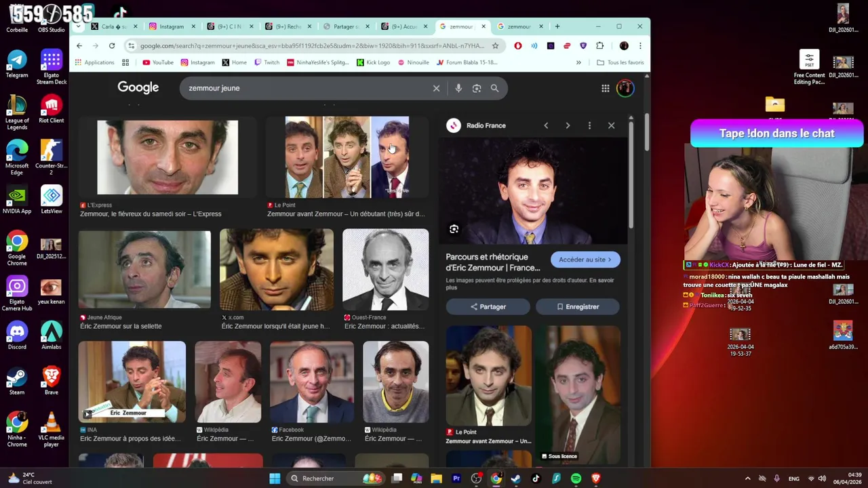Click Accéder au site button

[585, 260]
